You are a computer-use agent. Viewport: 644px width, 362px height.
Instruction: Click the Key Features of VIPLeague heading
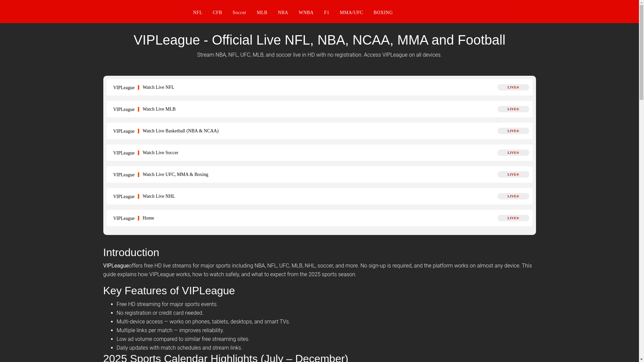[x=169, y=291]
